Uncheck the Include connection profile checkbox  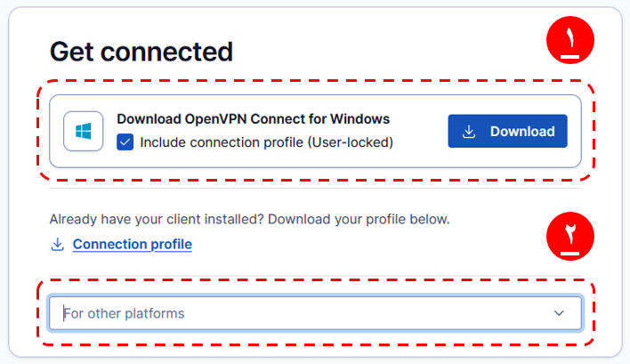[x=125, y=142]
